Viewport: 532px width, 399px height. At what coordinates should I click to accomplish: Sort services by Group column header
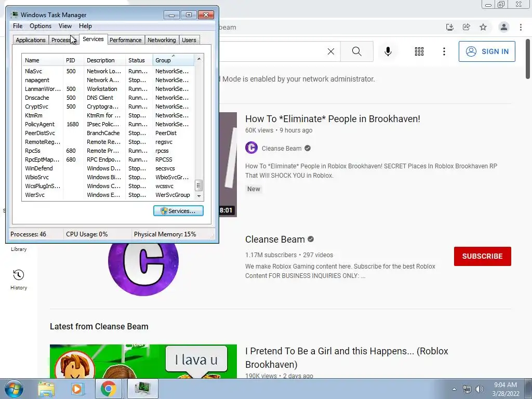click(174, 60)
